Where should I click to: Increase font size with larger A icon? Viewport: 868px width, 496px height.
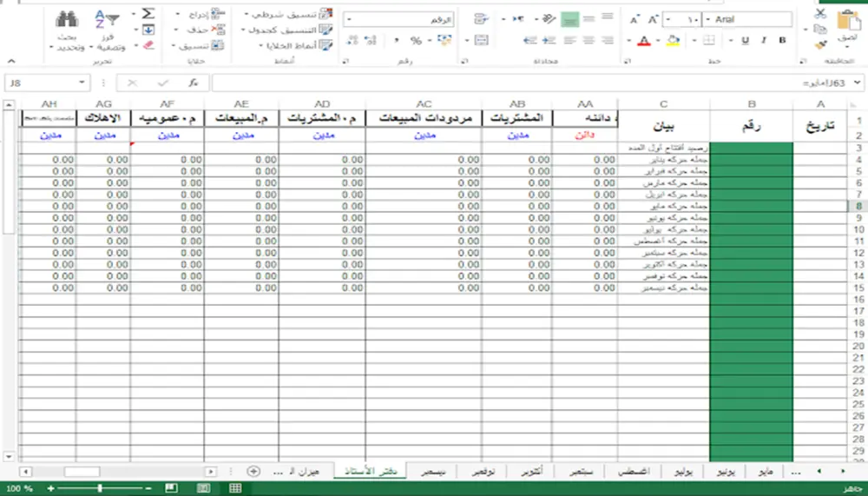coord(654,19)
